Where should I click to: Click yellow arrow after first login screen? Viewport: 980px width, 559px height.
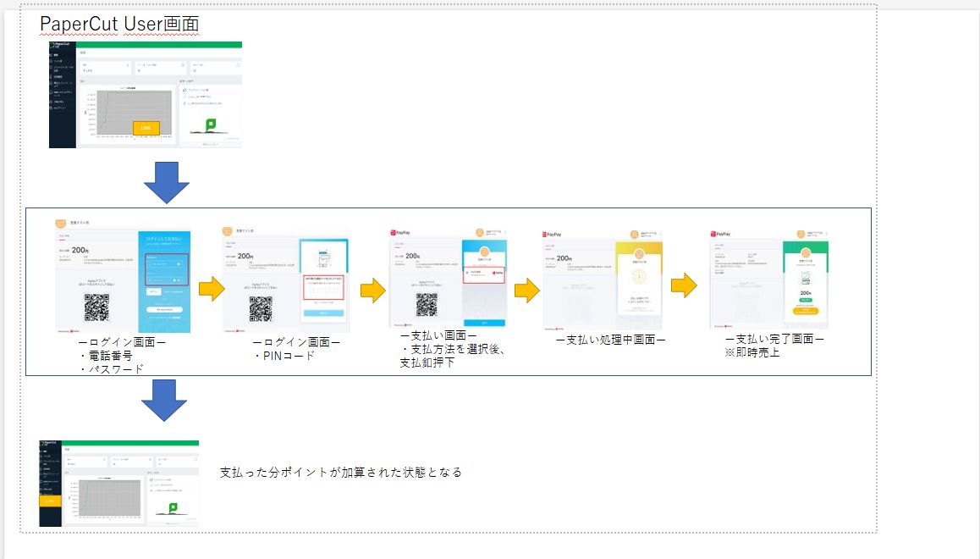point(211,290)
